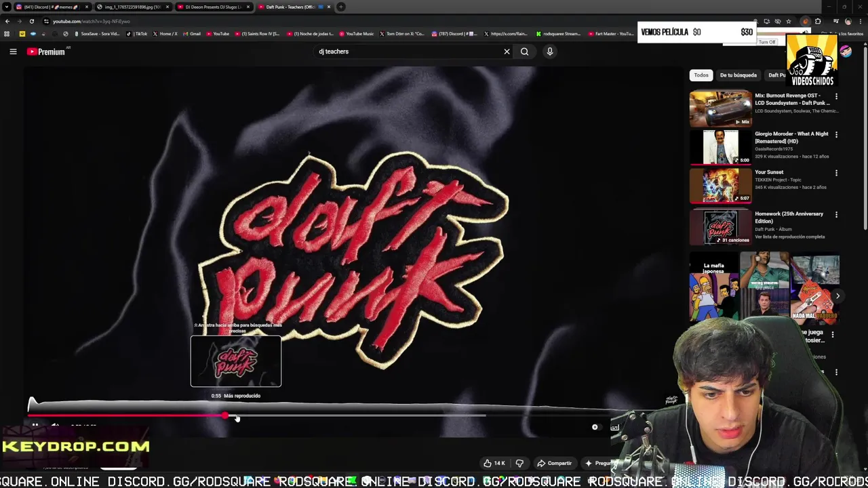
Task: Open options for 'Your Sunset' video
Action: click(x=836, y=173)
